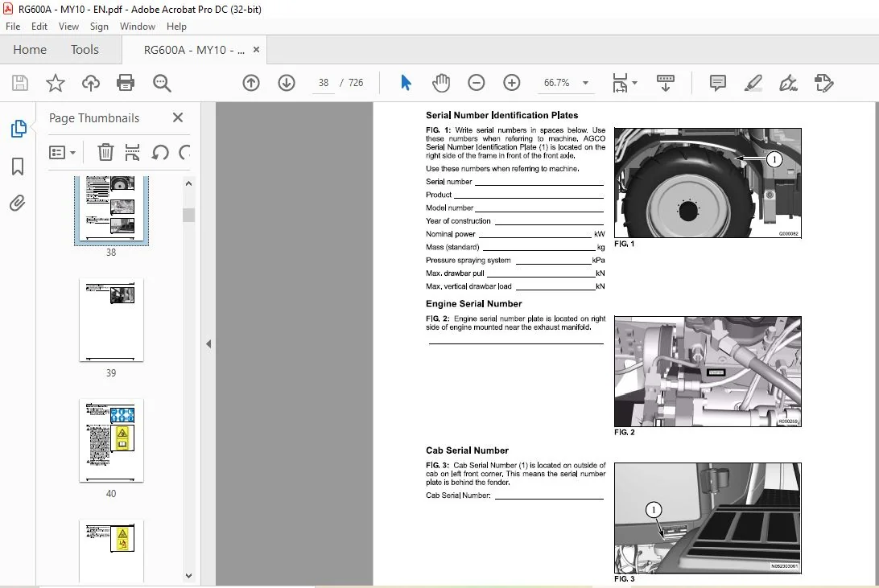
Task: Click the read mode keyboard icon
Action: click(666, 83)
